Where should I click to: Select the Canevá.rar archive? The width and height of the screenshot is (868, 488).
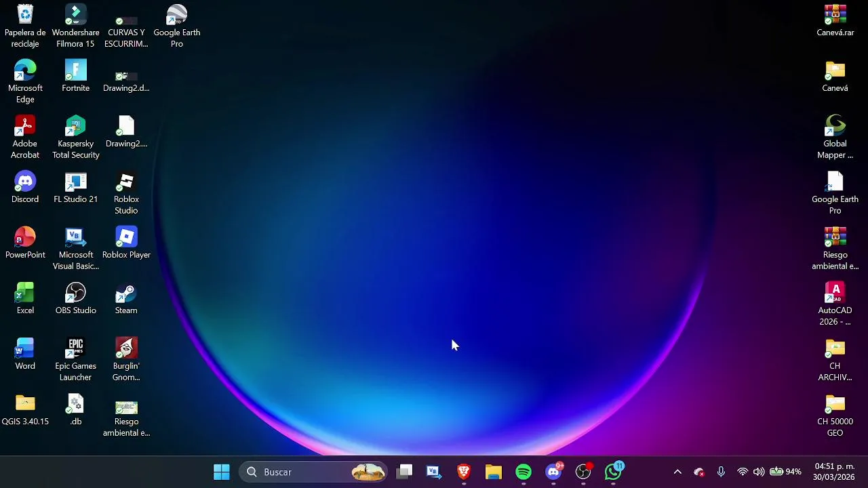(835, 20)
